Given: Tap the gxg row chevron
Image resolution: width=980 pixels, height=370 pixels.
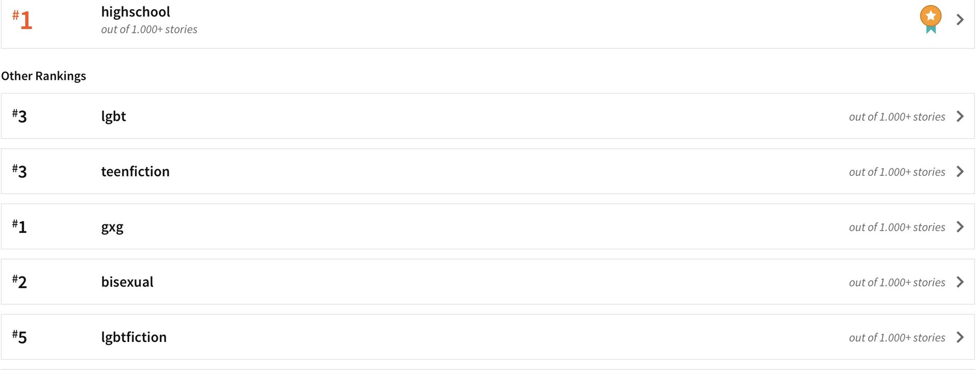Looking at the screenshot, I should click(x=960, y=226).
